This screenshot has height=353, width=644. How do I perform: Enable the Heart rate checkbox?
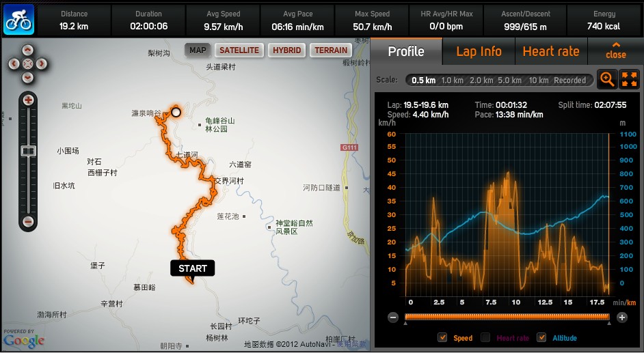485,337
